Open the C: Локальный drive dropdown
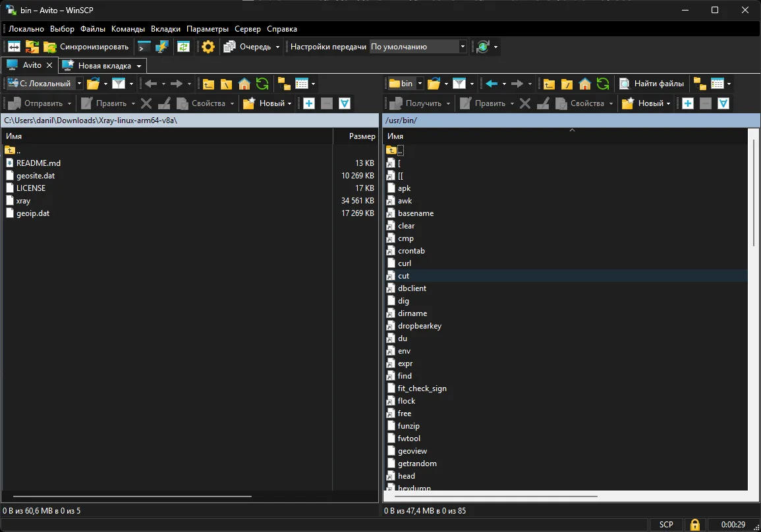761x532 pixels. click(x=45, y=84)
